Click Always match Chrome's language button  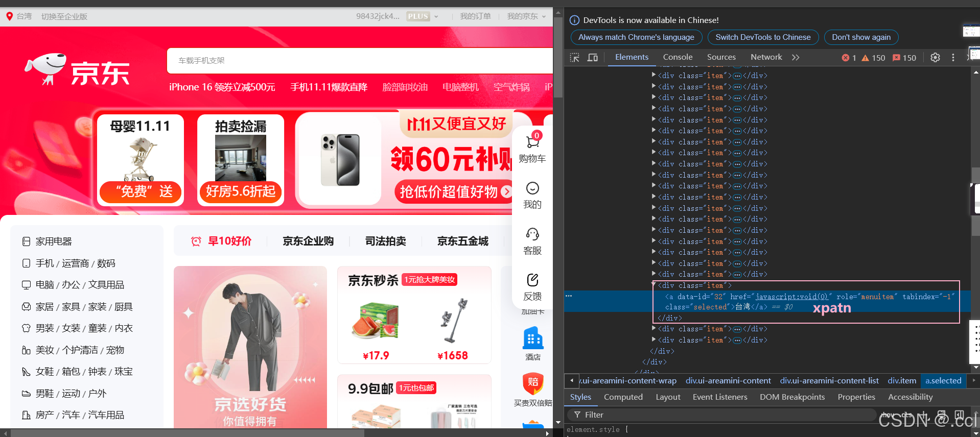tap(636, 37)
